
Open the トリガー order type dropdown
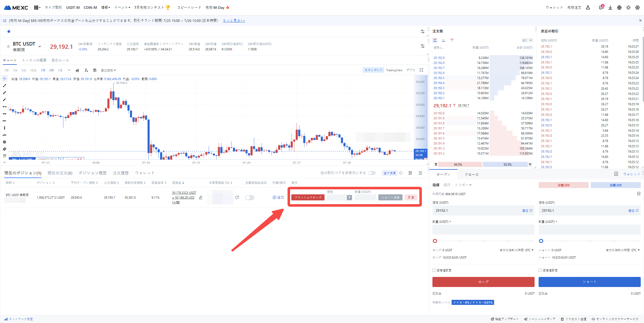(x=463, y=185)
